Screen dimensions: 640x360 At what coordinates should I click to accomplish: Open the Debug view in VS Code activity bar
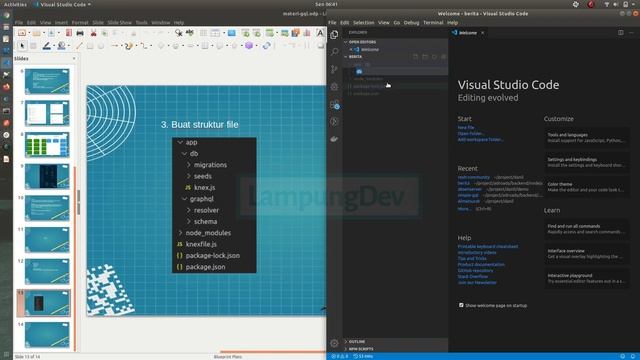(x=334, y=87)
